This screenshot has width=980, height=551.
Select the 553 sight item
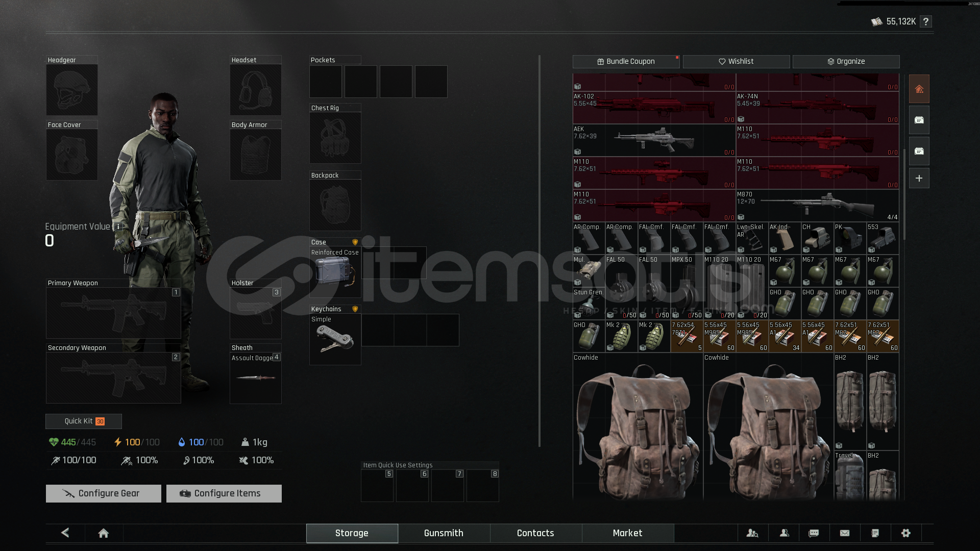point(883,238)
